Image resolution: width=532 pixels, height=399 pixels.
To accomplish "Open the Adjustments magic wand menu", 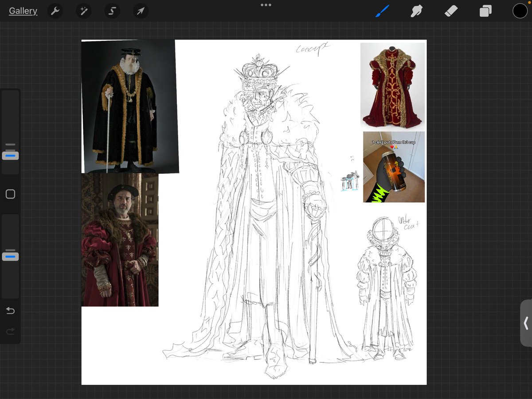I will [83, 11].
